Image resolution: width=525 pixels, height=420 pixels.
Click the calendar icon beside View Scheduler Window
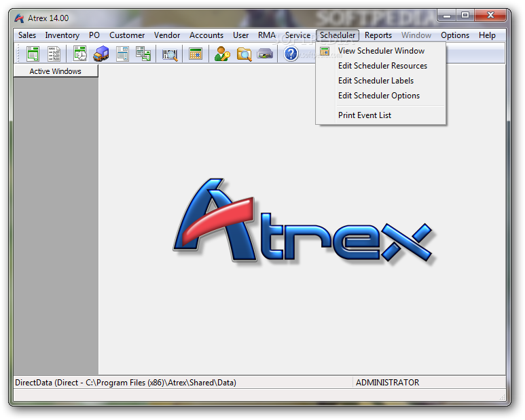point(325,51)
